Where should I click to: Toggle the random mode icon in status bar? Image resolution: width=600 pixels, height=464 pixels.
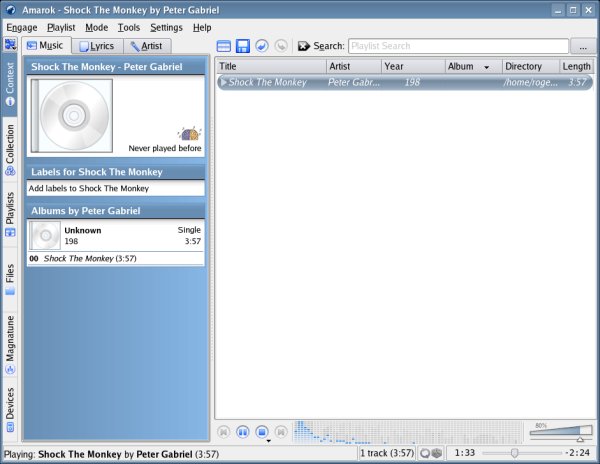(437, 454)
